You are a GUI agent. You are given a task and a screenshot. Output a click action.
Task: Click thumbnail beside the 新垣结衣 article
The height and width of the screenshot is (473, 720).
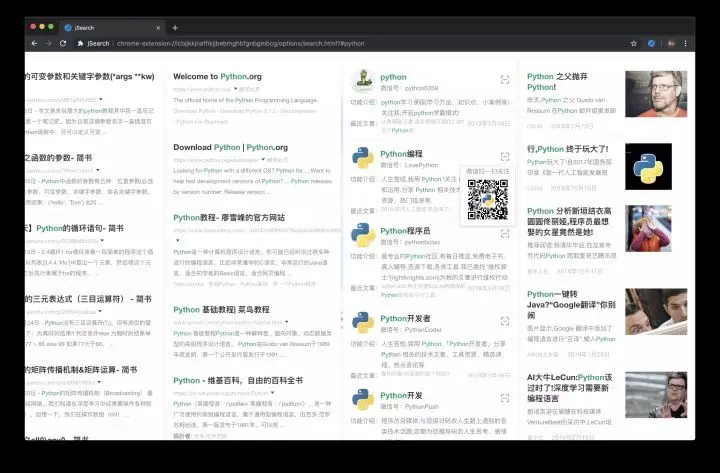point(648,228)
